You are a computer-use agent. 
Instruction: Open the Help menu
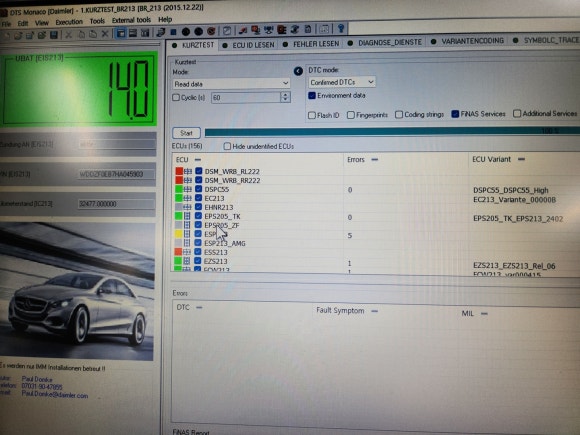pyautogui.click(x=165, y=19)
